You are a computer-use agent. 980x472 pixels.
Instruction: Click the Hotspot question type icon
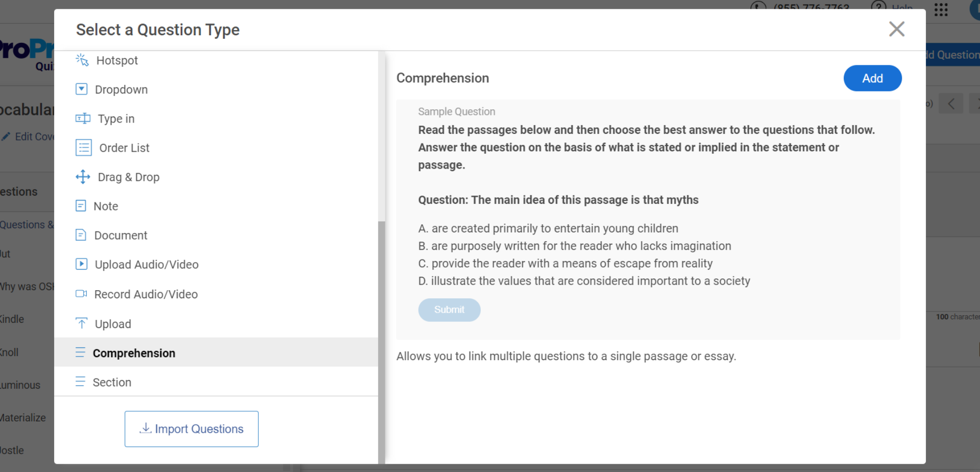click(x=82, y=60)
